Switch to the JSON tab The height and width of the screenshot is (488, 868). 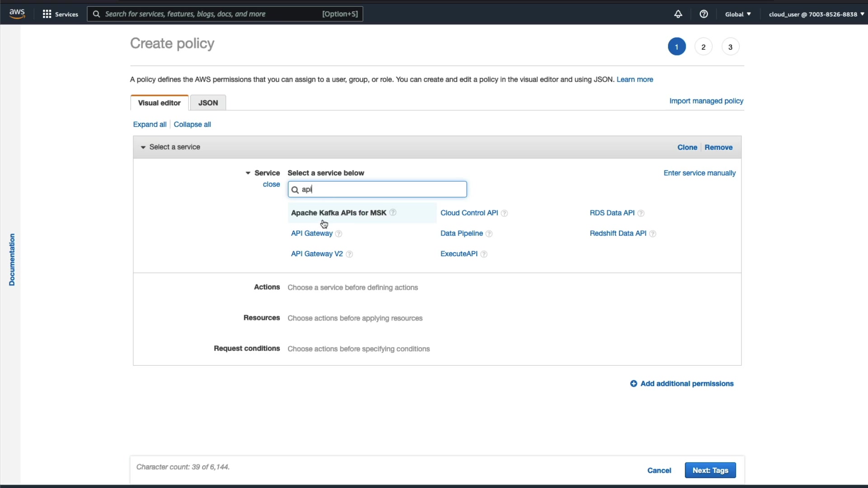[x=208, y=103]
